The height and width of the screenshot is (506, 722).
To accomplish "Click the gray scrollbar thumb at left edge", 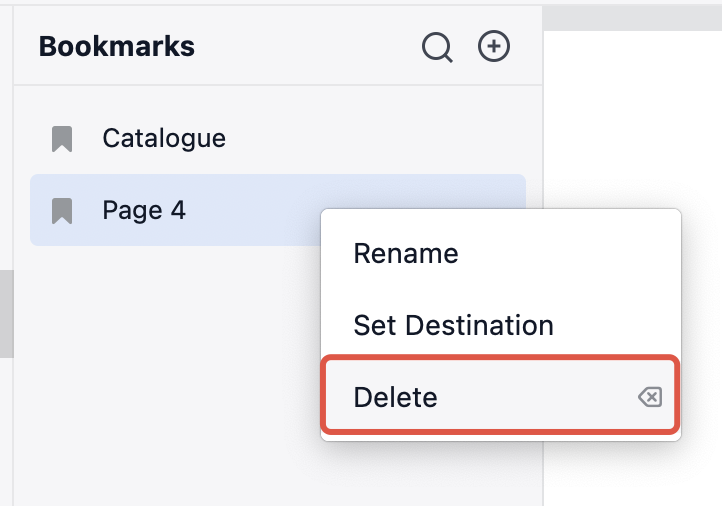I will (x=6, y=312).
